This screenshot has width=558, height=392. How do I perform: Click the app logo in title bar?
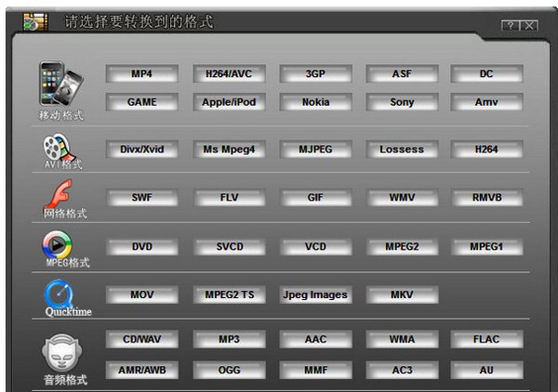[34, 20]
